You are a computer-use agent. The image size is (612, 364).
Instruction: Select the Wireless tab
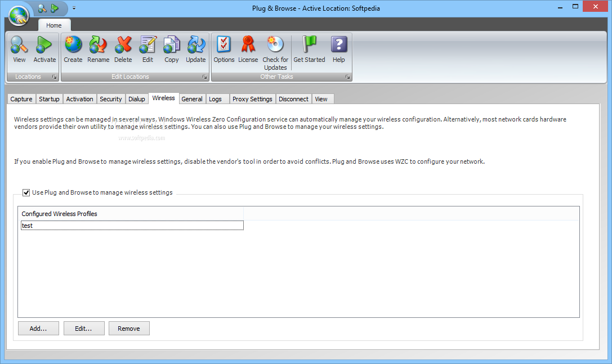163,98
